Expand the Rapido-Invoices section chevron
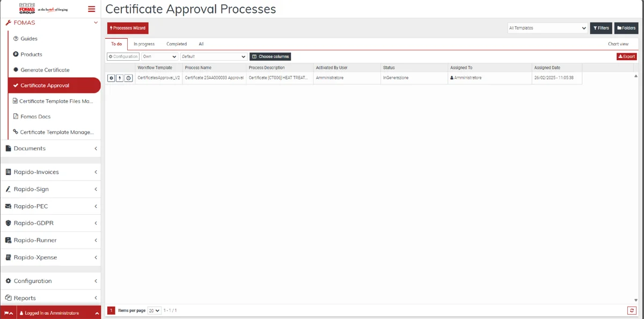The width and height of the screenshot is (644, 319). point(96,172)
